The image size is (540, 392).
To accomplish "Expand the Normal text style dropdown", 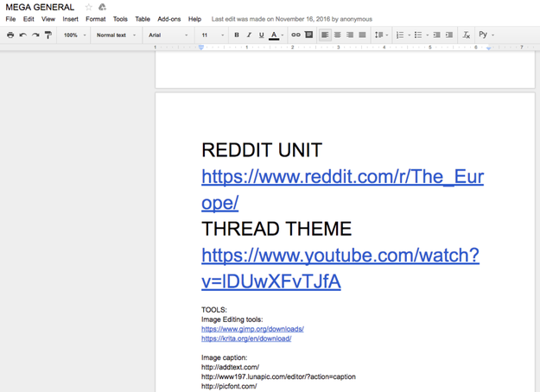I will [116, 35].
